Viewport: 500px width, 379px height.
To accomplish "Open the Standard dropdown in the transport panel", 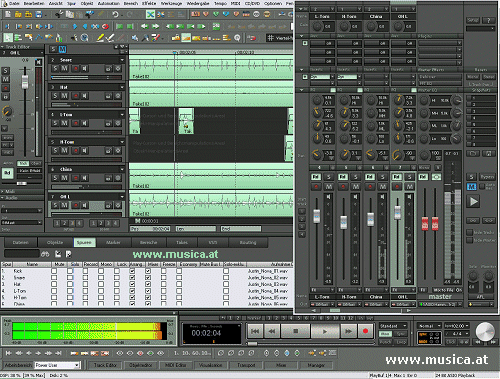I will [393, 326].
